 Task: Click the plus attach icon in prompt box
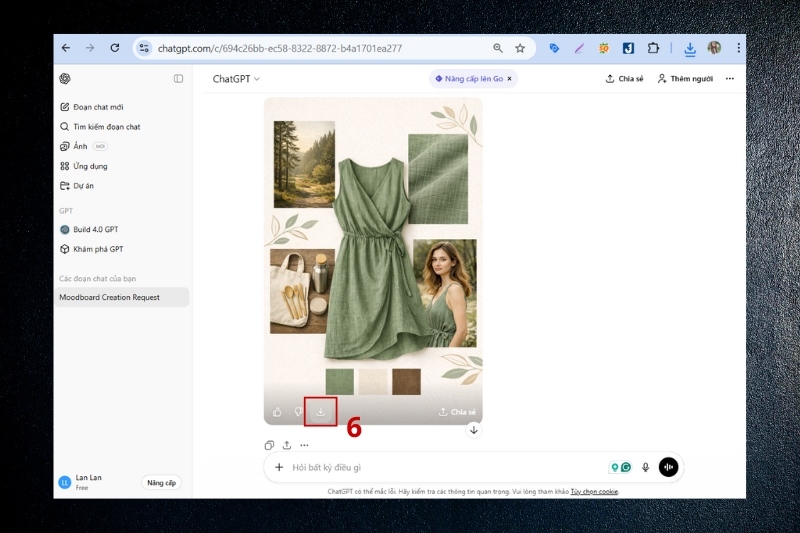[x=279, y=467]
